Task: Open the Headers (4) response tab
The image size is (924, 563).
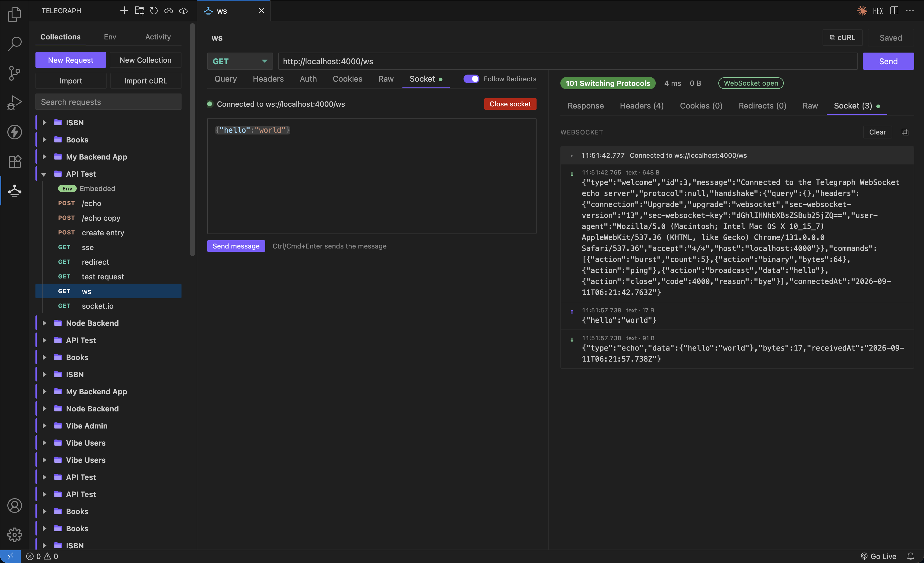Action: (642, 106)
